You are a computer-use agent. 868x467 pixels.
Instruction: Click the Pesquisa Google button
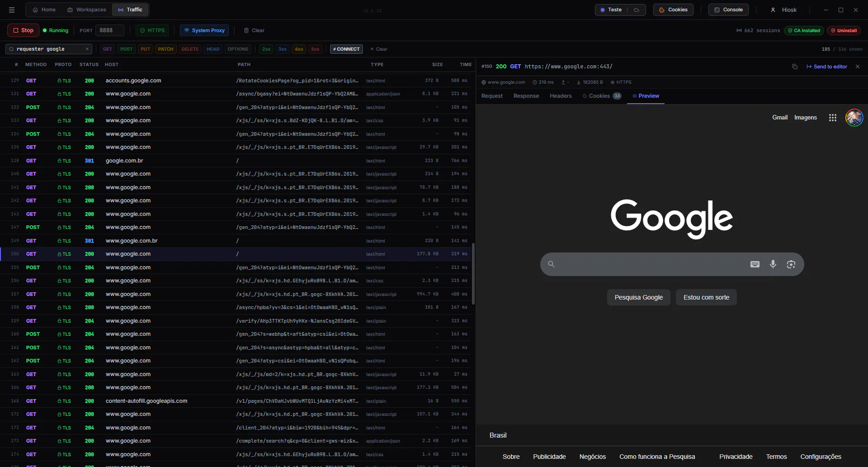(638, 297)
